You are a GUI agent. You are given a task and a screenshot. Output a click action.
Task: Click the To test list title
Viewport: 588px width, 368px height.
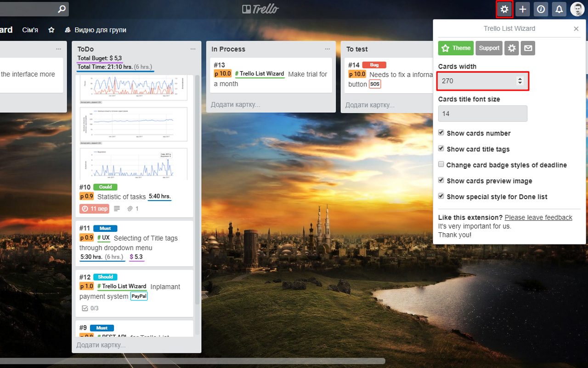(x=357, y=49)
